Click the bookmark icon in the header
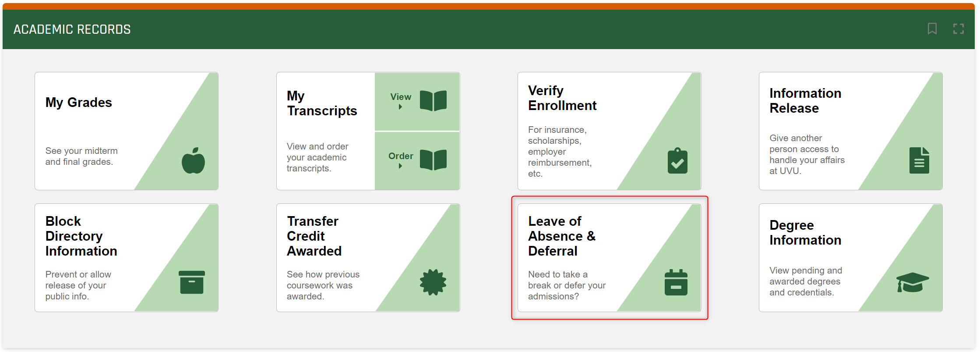This screenshot has height=352, width=980. coord(932,29)
